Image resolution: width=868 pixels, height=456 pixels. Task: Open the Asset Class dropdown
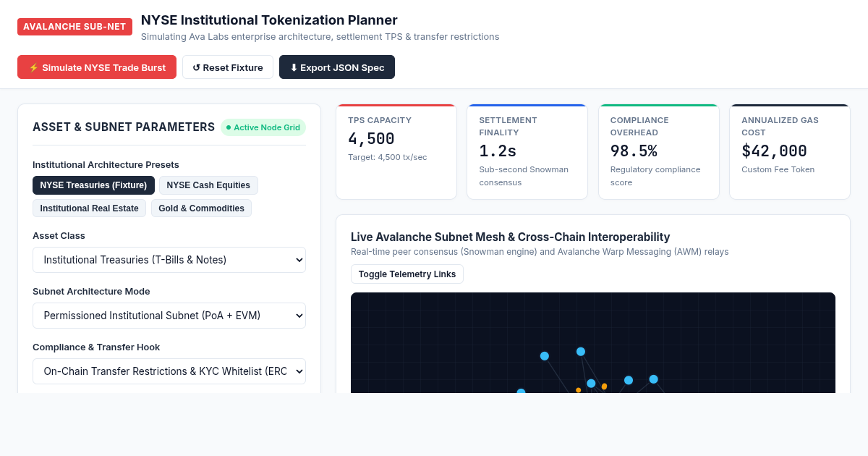point(169,260)
